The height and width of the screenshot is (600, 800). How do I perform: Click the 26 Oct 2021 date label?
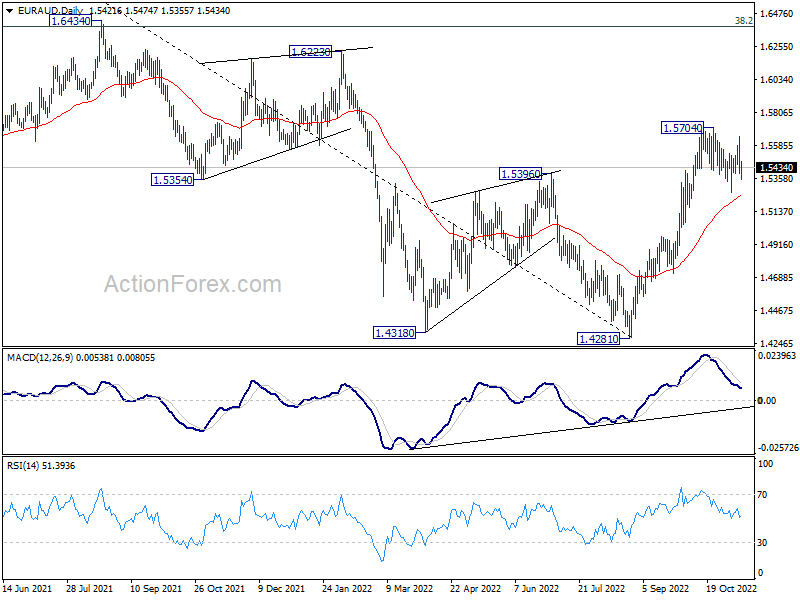click(219, 588)
